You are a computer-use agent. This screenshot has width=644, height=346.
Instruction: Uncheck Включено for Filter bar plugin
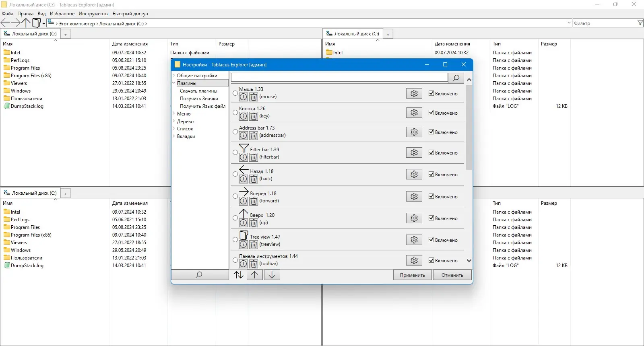pyautogui.click(x=431, y=152)
